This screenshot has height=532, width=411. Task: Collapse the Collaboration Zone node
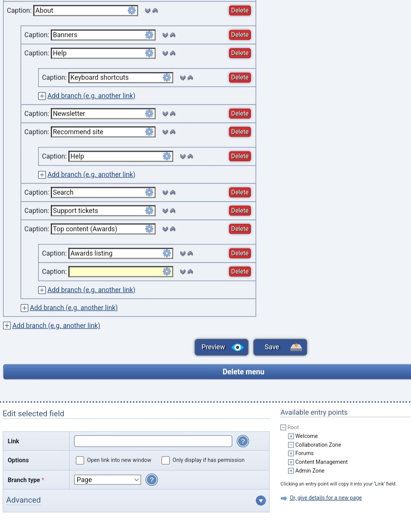(291, 445)
